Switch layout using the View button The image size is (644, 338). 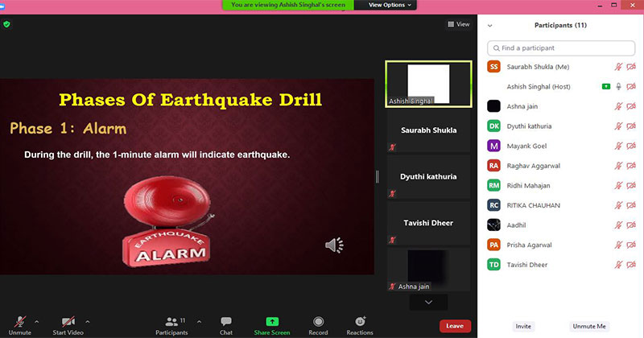(459, 24)
